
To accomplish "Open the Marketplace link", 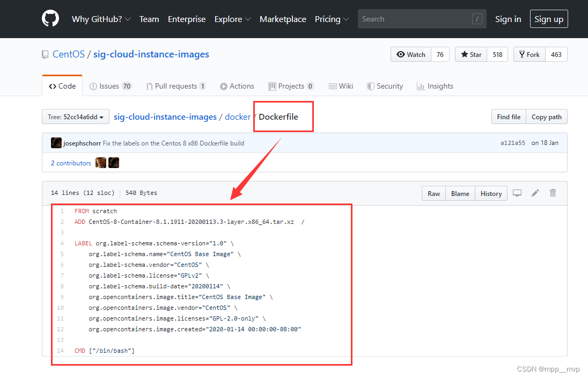I will click(x=283, y=19).
